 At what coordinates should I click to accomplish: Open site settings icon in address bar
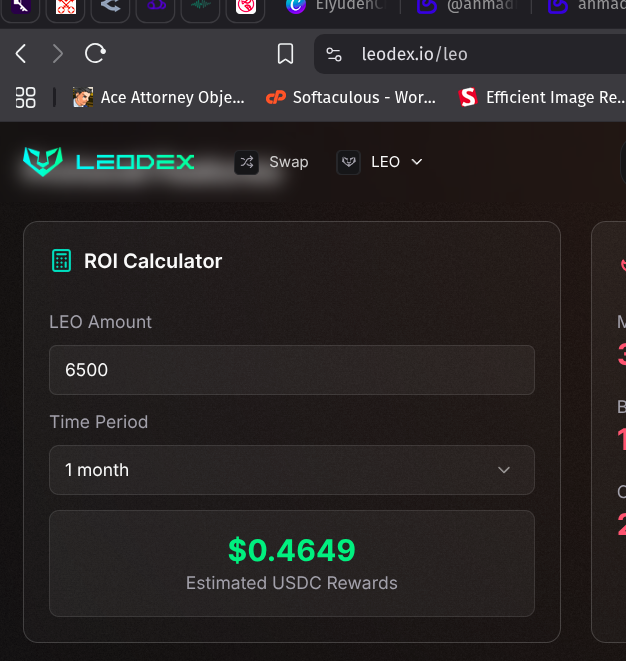pos(334,54)
